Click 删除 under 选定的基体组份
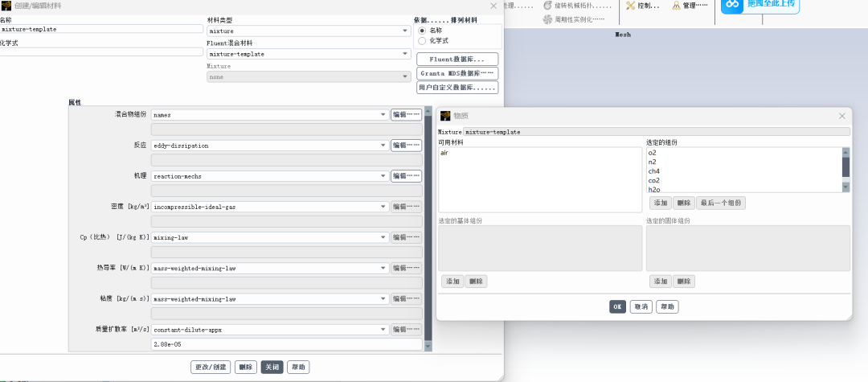This screenshot has height=382, width=868. 476,281
